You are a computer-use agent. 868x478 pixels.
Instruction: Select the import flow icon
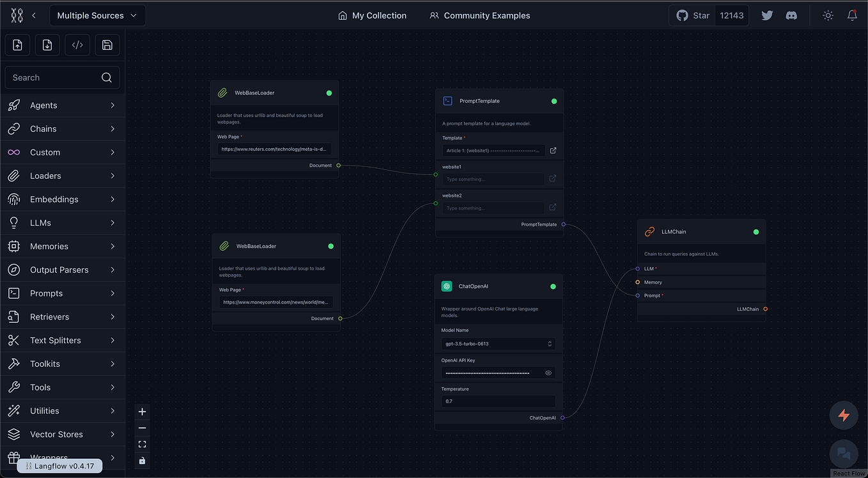[x=17, y=45]
